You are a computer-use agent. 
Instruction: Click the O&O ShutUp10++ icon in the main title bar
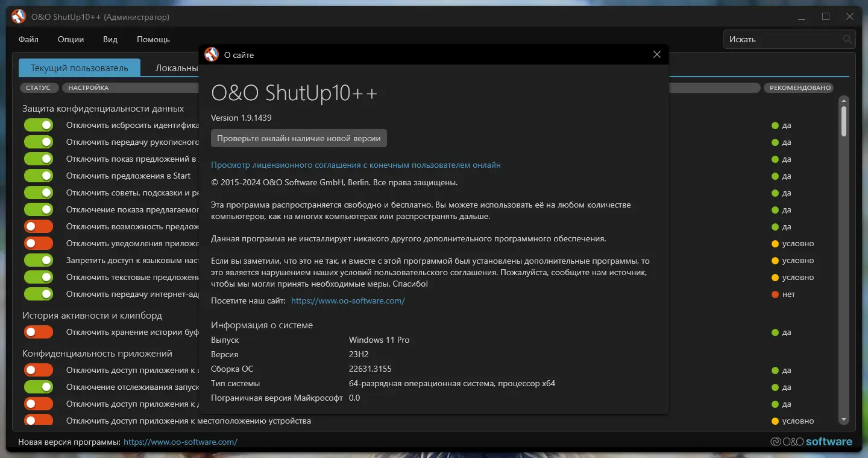19,17
